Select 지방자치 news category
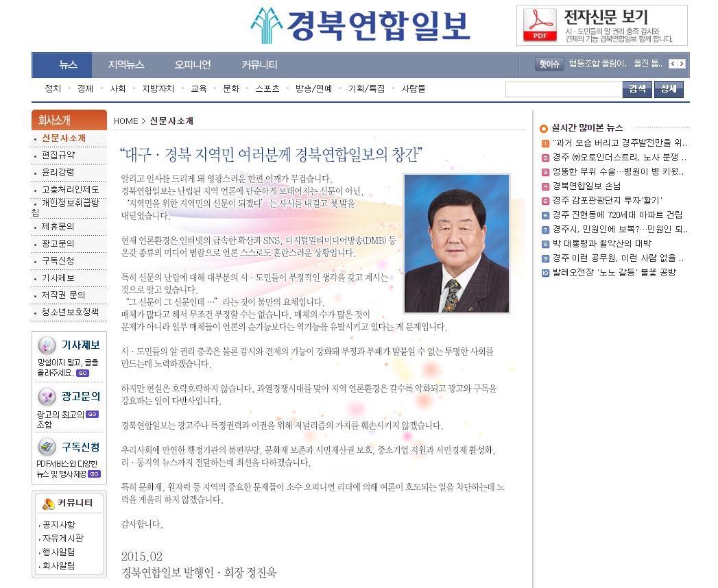The image size is (718, 588). pyautogui.click(x=158, y=89)
